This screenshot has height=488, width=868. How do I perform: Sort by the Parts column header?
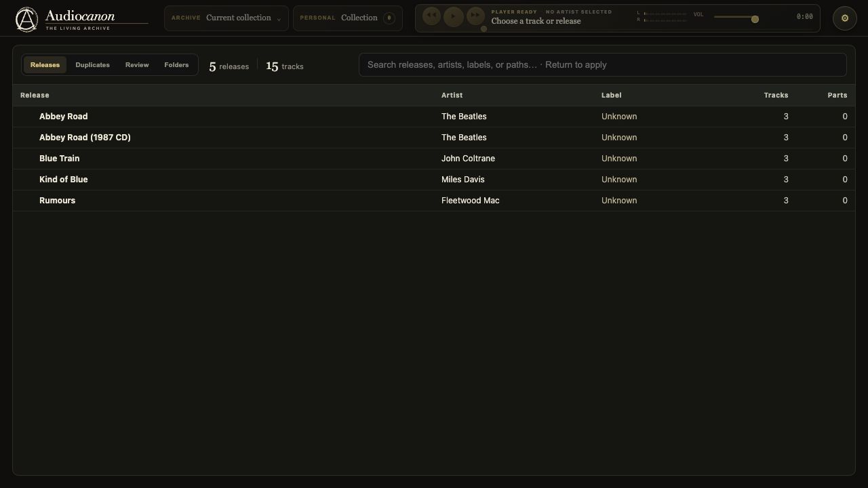[837, 96]
